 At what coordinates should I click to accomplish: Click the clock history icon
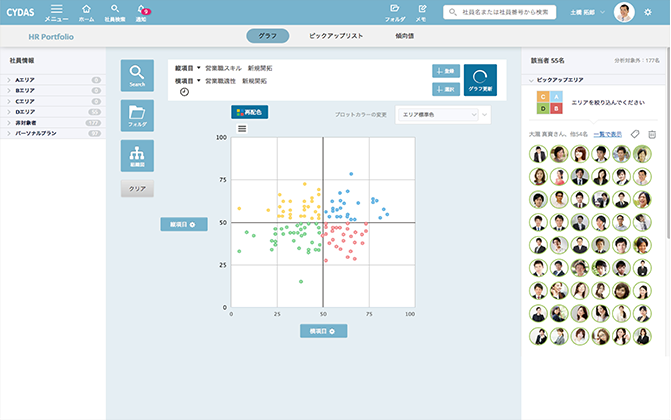184,92
